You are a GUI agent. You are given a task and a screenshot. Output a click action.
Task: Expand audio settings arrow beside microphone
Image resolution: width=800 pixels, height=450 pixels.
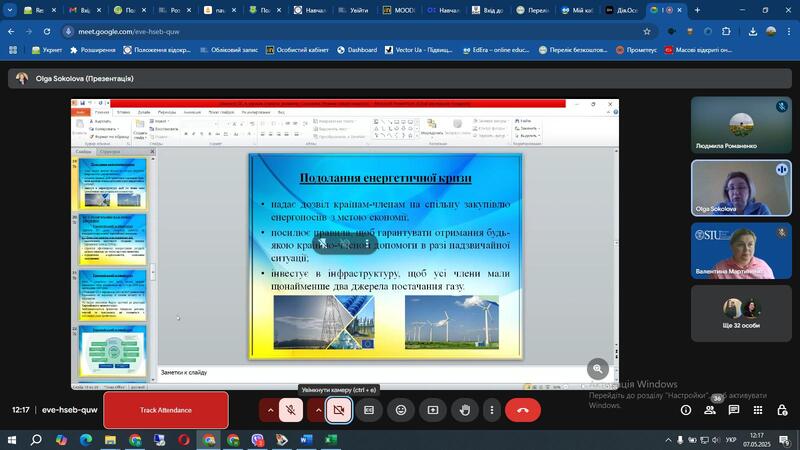(x=270, y=410)
